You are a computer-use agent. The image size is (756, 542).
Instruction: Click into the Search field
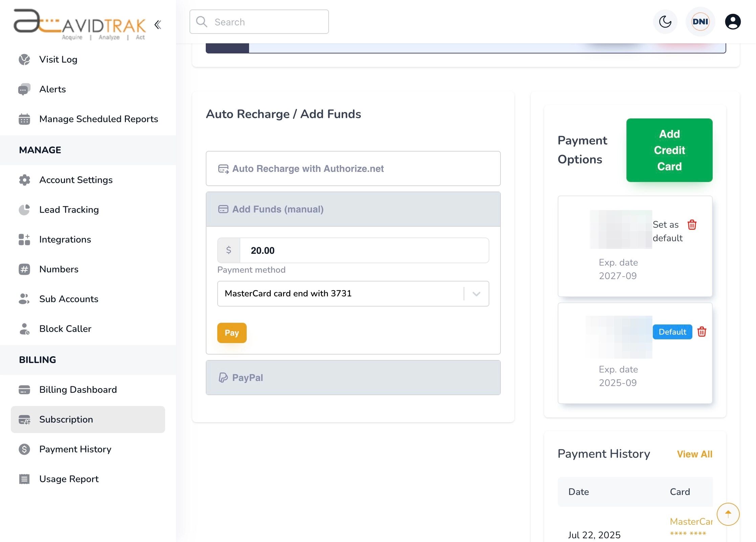pyautogui.click(x=259, y=22)
